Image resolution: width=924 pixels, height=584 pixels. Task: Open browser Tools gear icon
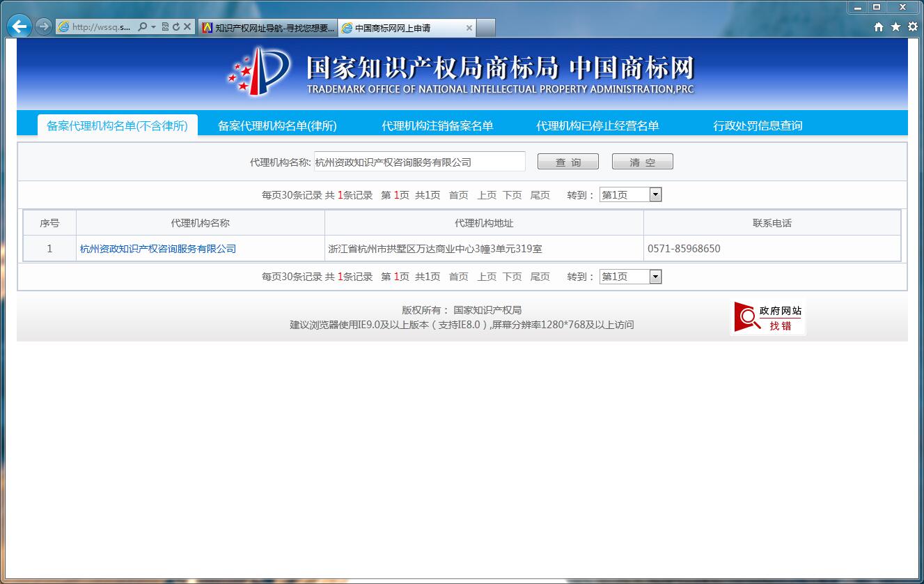pyautogui.click(x=913, y=27)
